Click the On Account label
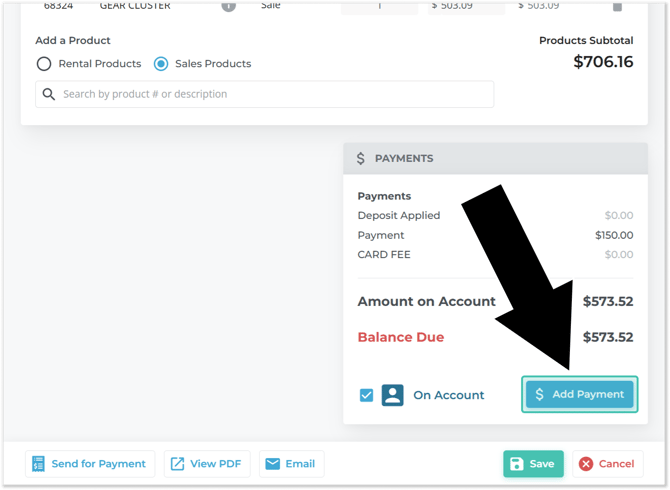This screenshot has height=490, width=670. coord(448,395)
